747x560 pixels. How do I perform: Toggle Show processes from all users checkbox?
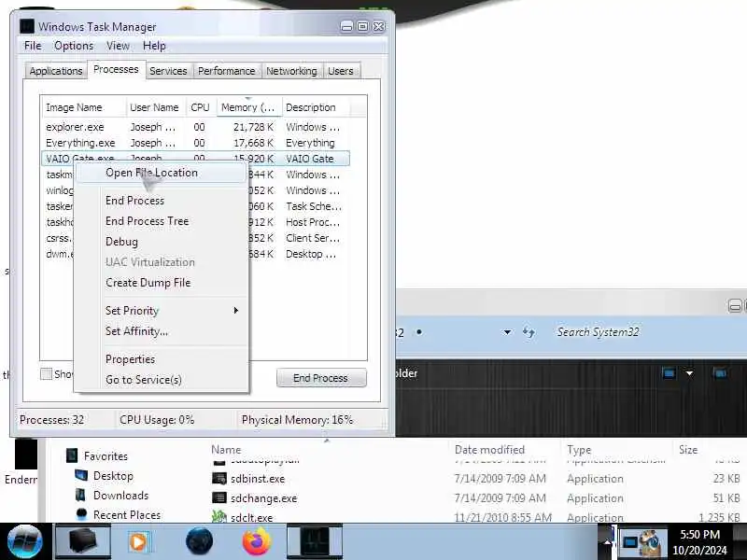coord(46,374)
